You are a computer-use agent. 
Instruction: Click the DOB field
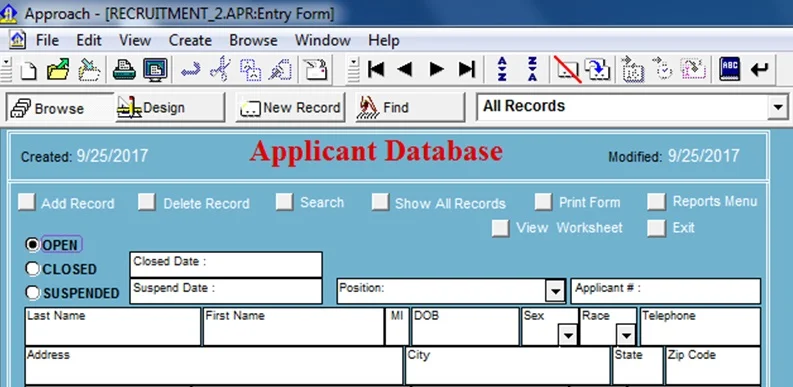(x=465, y=327)
